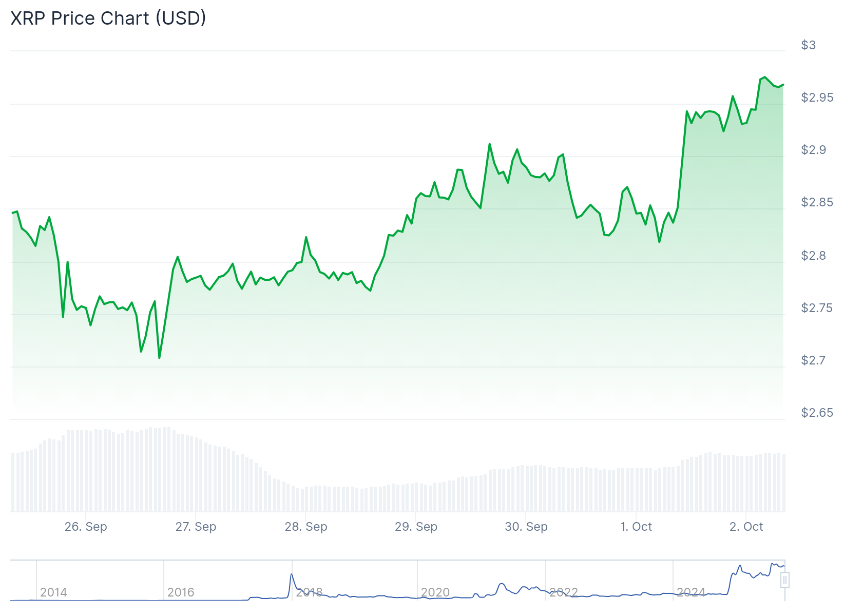
Task: Click the 2018 price spike in navigator
Action: 292,575
